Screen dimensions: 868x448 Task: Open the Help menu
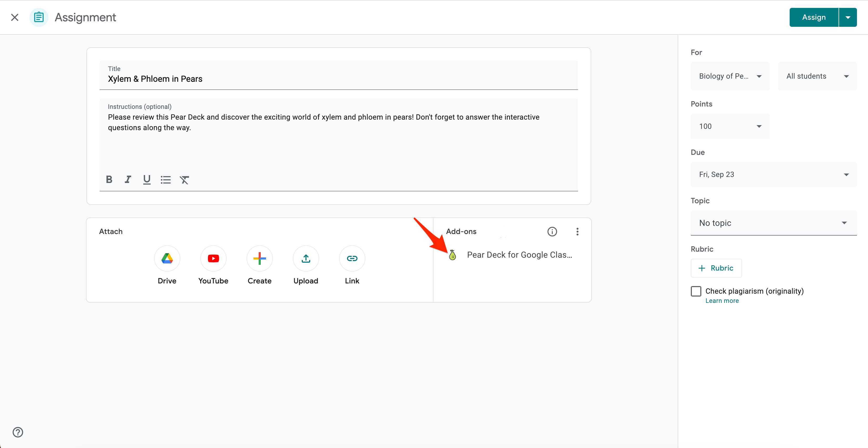click(x=18, y=432)
